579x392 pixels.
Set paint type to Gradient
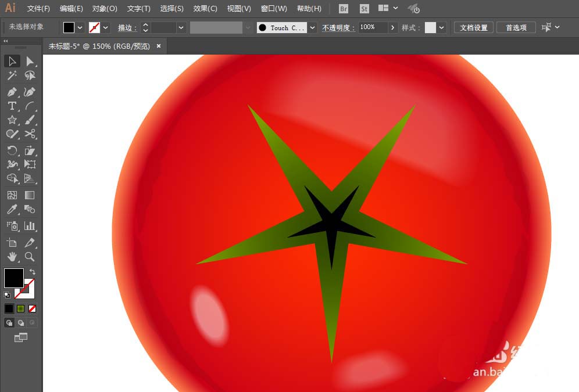click(21, 308)
